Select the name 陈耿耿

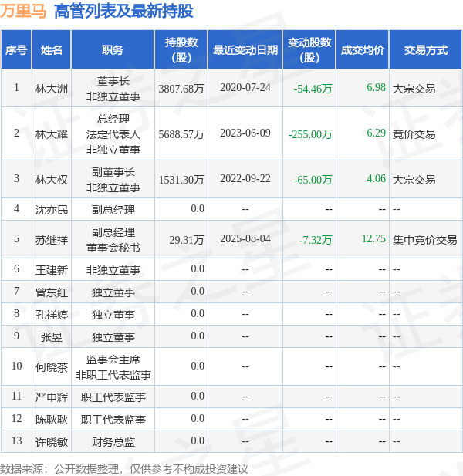51,420
